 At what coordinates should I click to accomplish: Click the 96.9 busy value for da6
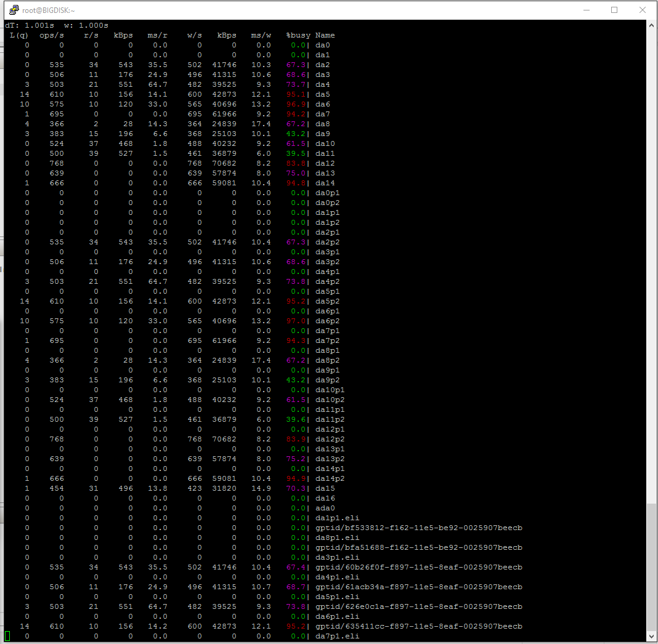click(296, 105)
